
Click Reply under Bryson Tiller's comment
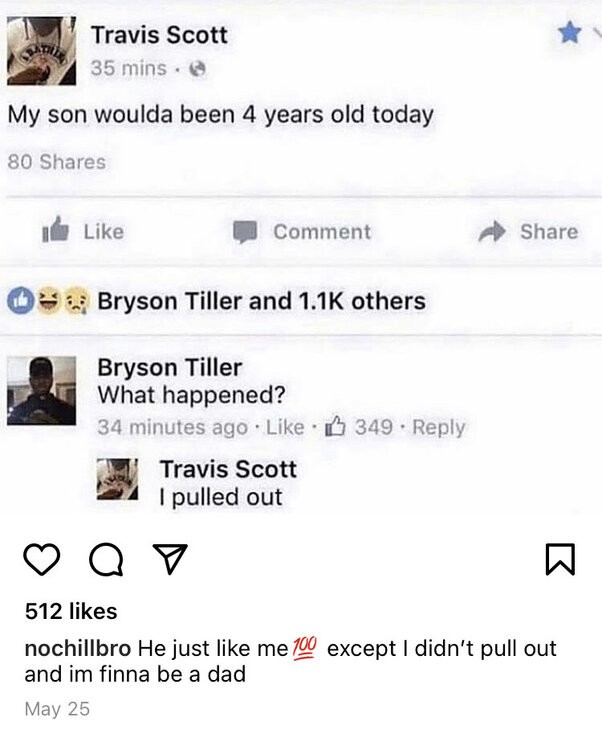439,427
